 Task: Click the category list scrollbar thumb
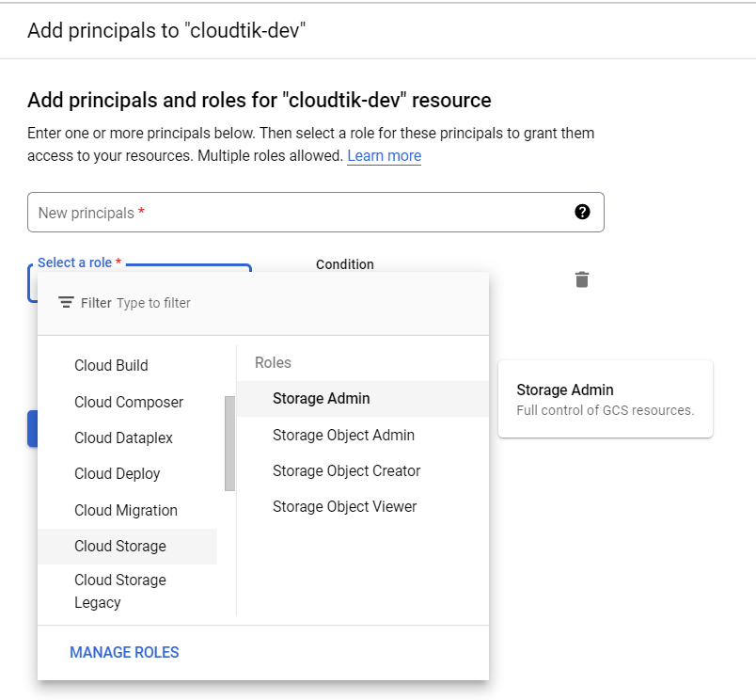pyautogui.click(x=230, y=443)
